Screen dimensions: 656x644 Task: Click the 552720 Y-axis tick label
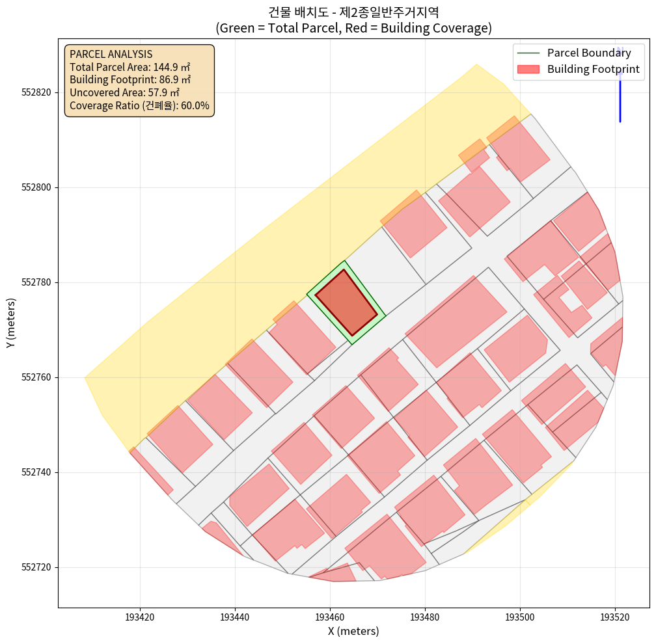click(x=34, y=567)
